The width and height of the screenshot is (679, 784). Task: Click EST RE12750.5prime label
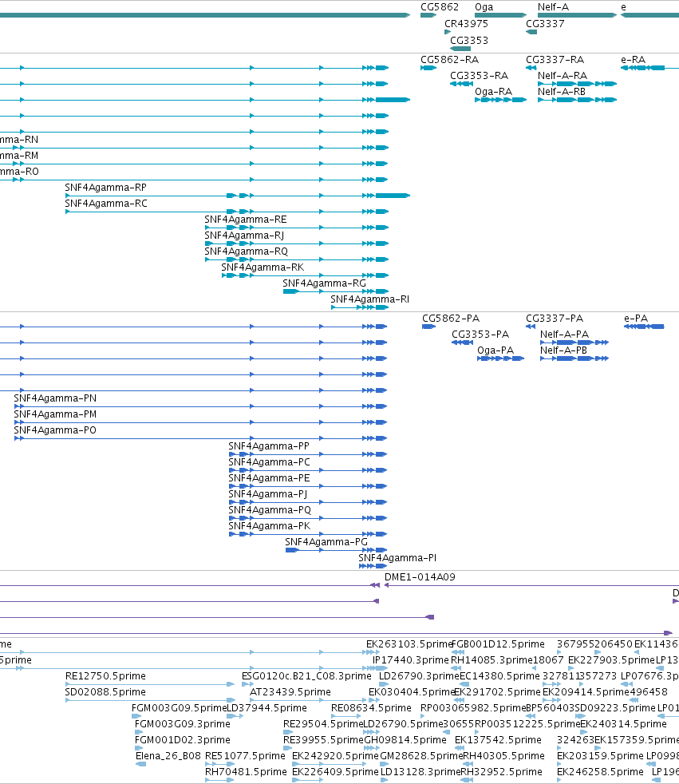[105, 676]
